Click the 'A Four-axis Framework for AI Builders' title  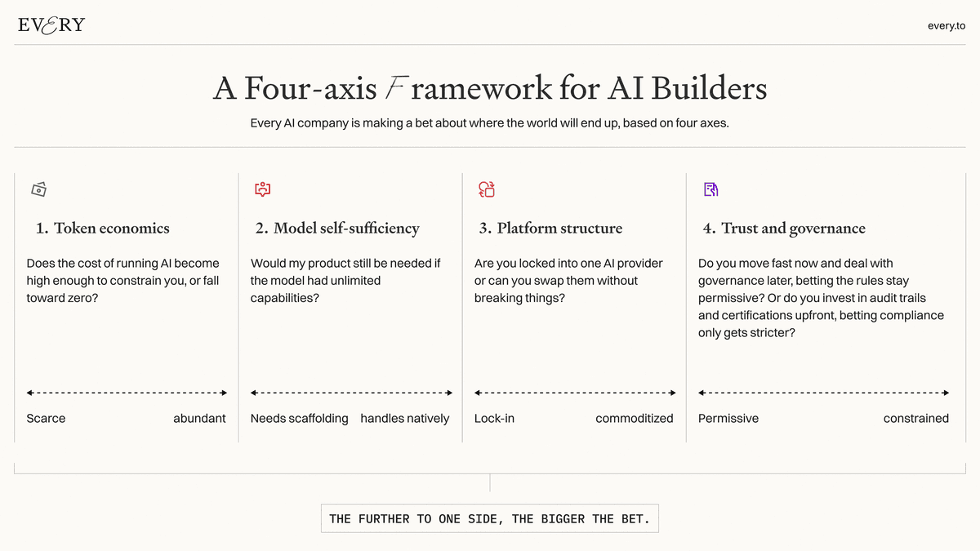pos(490,88)
